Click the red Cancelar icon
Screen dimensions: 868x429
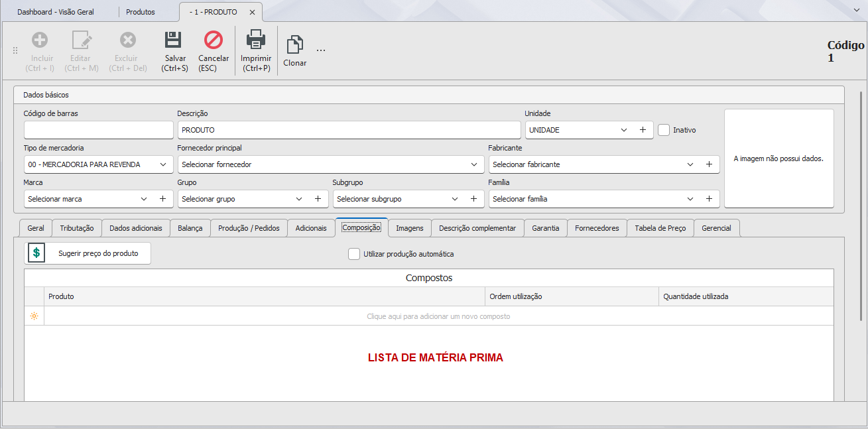214,40
